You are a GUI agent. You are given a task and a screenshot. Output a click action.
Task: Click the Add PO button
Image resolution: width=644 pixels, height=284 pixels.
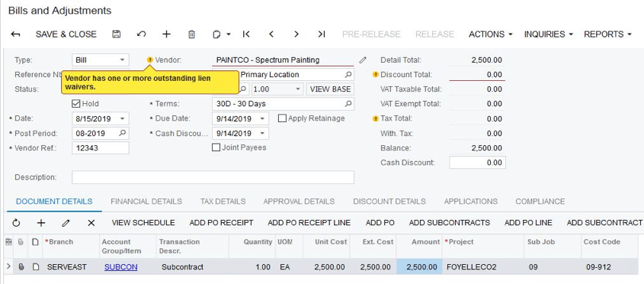coord(380,223)
